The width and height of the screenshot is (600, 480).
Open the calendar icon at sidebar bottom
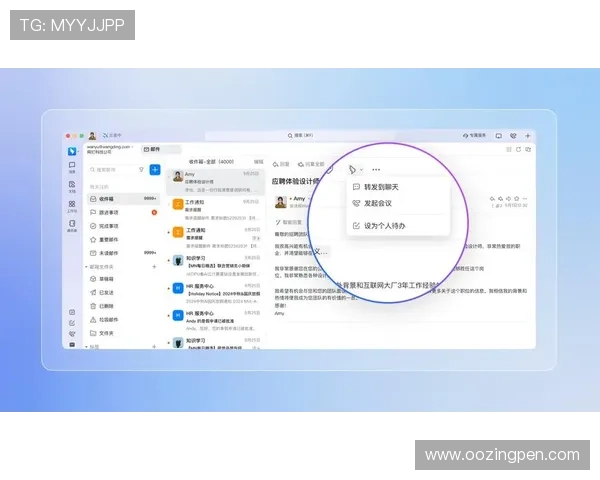[72, 312]
